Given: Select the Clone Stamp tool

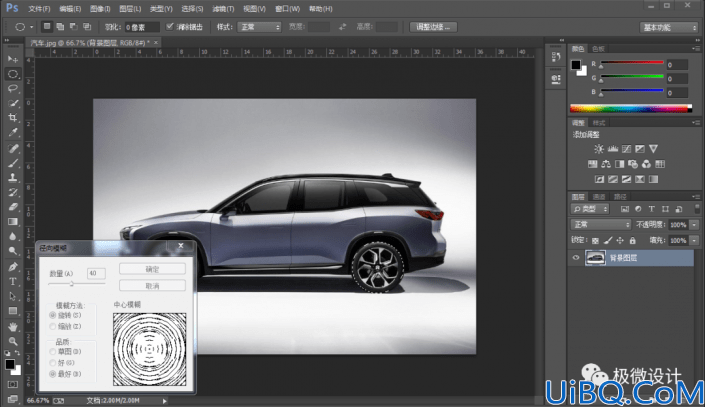Looking at the screenshot, I should pos(13,178).
